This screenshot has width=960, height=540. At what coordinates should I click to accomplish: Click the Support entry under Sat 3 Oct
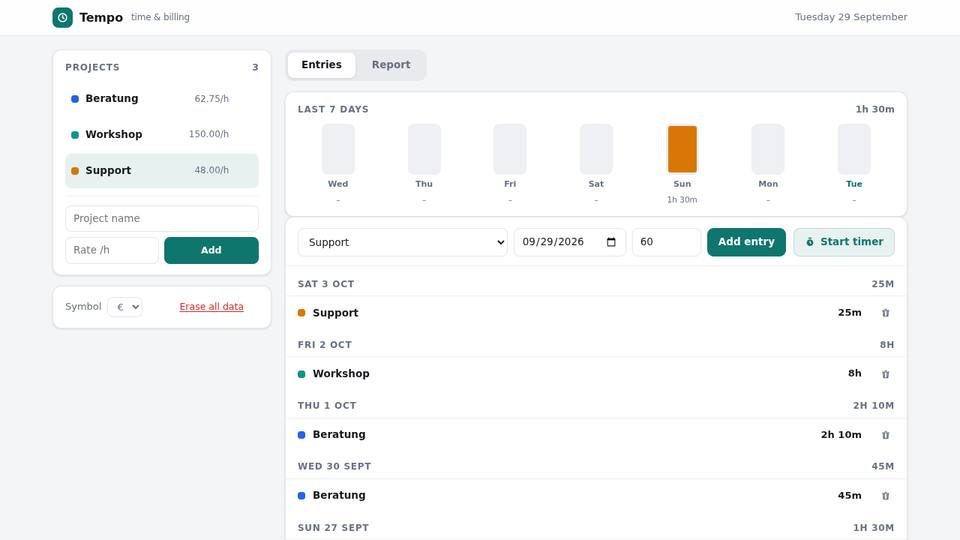coord(596,313)
